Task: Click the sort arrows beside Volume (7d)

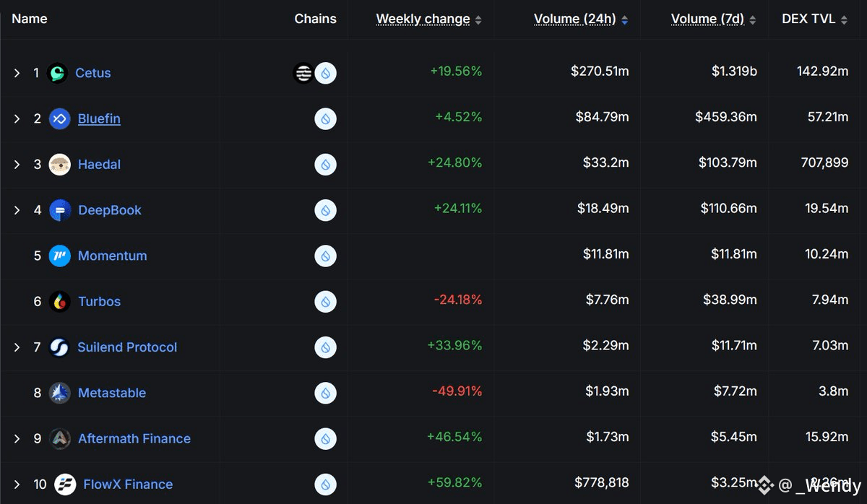Action: pos(753,19)
